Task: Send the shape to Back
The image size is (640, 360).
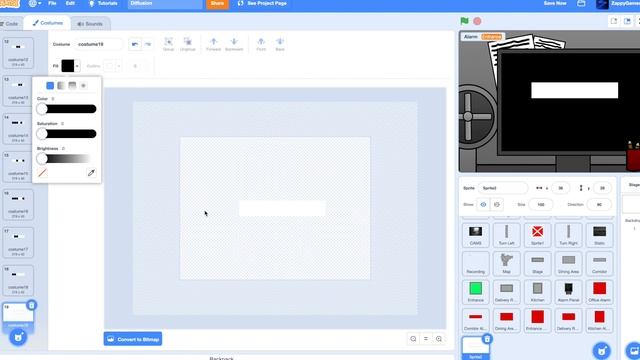Action: coord(280,44)
